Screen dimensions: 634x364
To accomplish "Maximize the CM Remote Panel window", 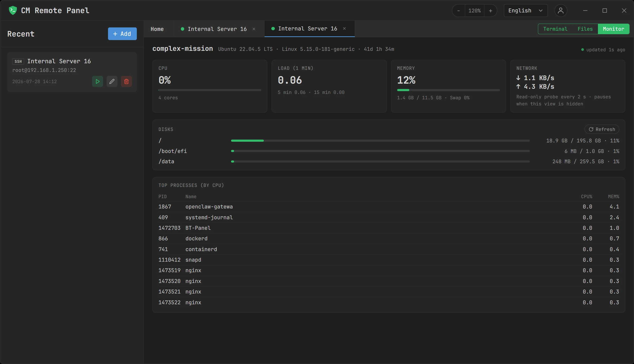I will [604, 11].
